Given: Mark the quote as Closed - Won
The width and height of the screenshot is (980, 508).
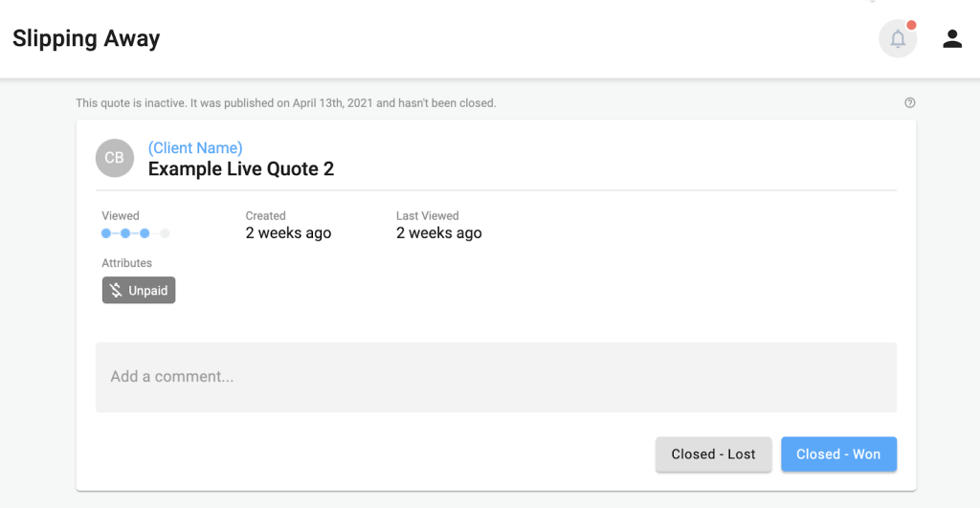Looking at the screenshot, I should tap(838, 454).
